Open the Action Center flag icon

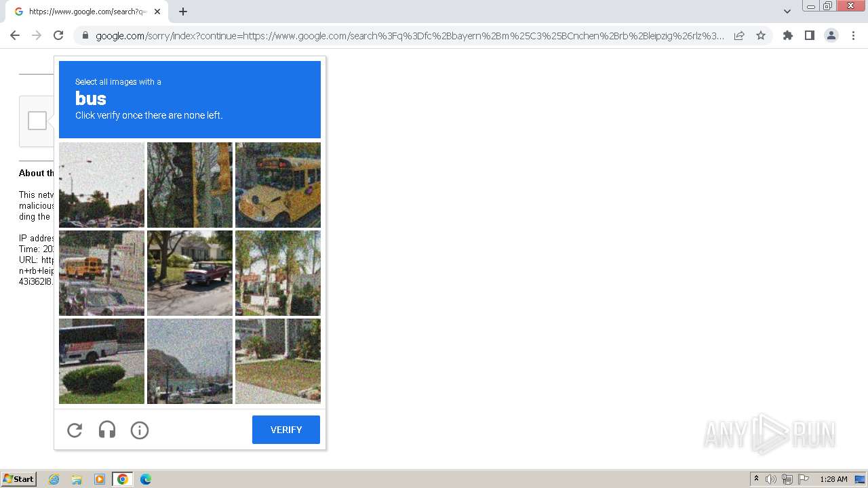tap(804, 479)
